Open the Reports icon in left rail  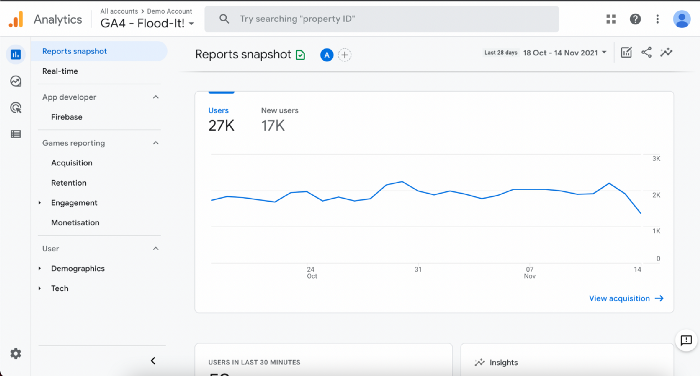(16, 54)
